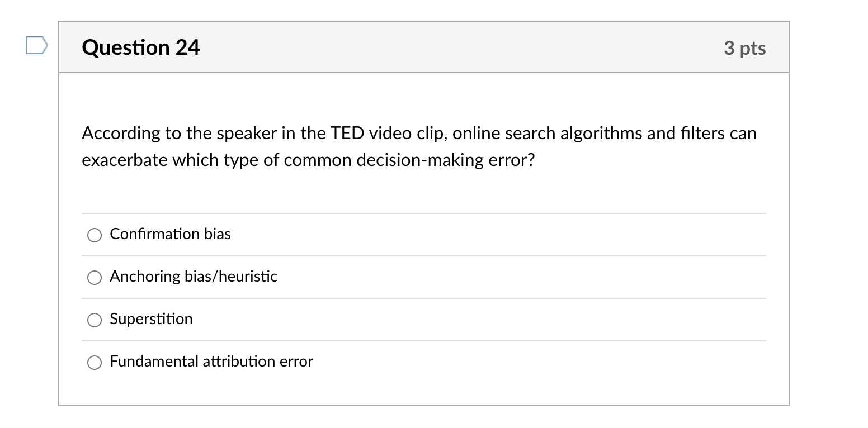Click the Superstition answer label
This screenshot has width=868, height=428.
tap(151, 319)
